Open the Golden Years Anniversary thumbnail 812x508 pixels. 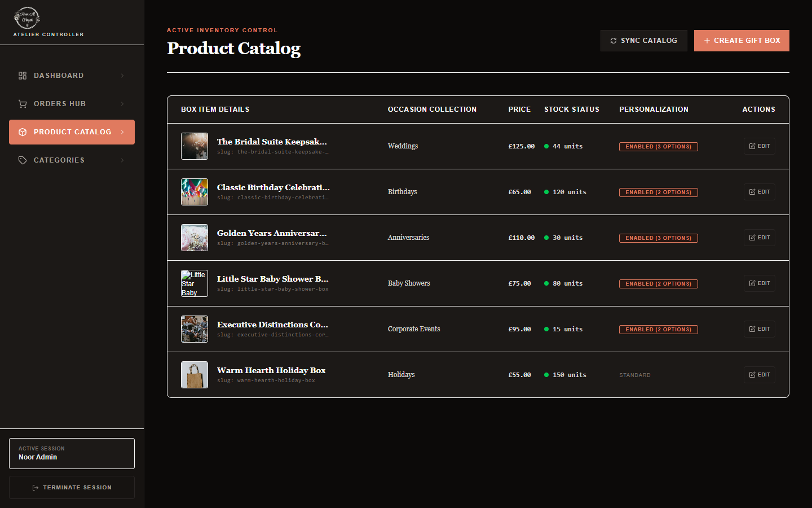[195, 238]
